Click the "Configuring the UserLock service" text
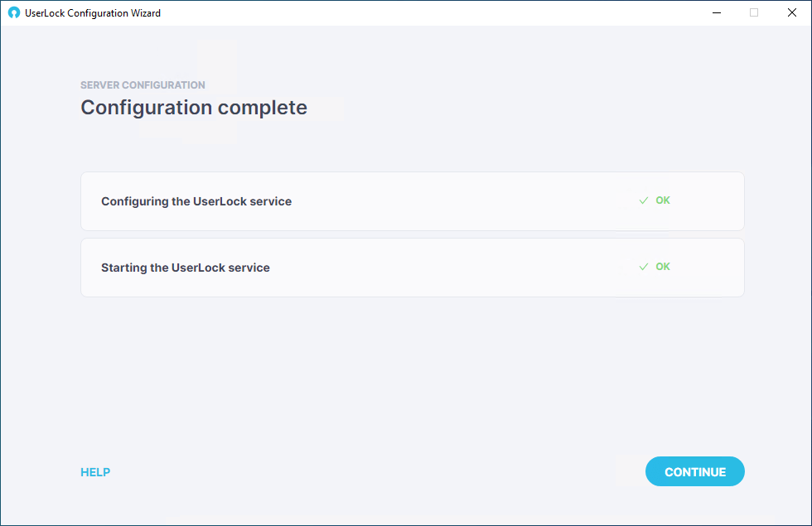This screenshot has height=526, width=812. tap(196, 201)
